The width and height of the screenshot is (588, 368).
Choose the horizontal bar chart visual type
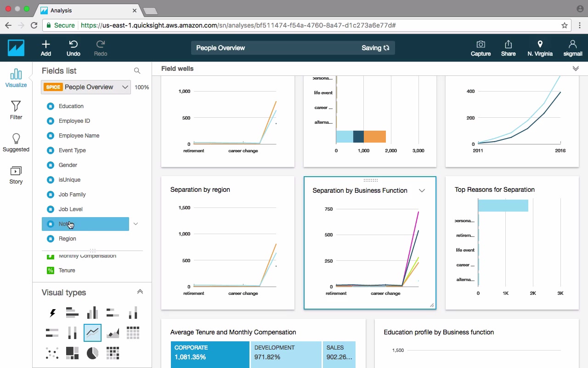72,313
